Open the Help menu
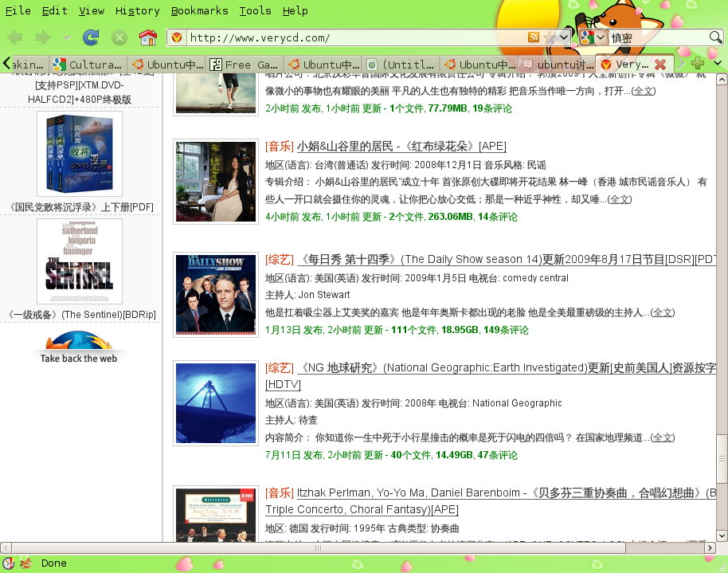Image resolution: width=728 pixels, height=573 pixels. pos(296,10)
